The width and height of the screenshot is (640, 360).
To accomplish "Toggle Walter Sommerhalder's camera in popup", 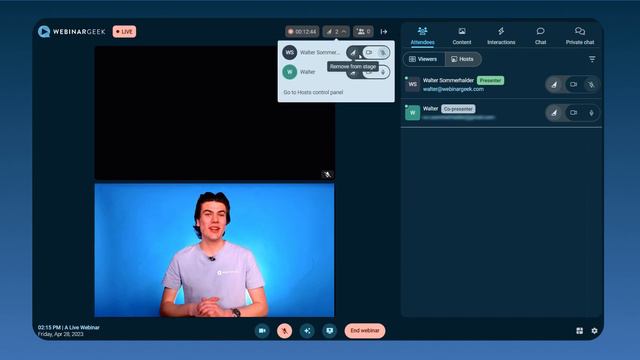I will coord(369,52).
